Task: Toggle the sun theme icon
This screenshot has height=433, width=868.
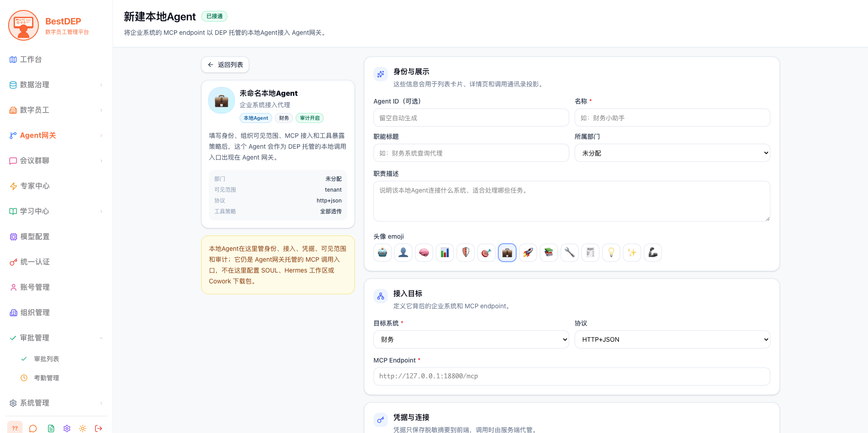Action: point(83,428)
